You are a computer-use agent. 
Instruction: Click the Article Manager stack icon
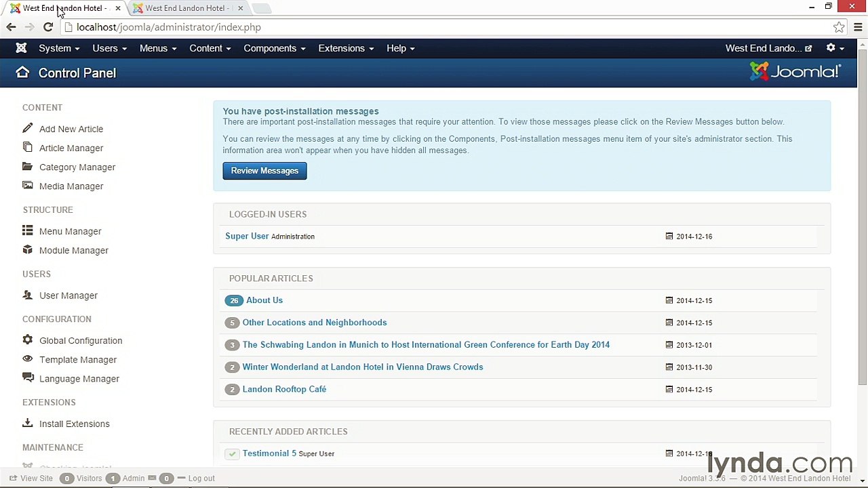[27, 147]
